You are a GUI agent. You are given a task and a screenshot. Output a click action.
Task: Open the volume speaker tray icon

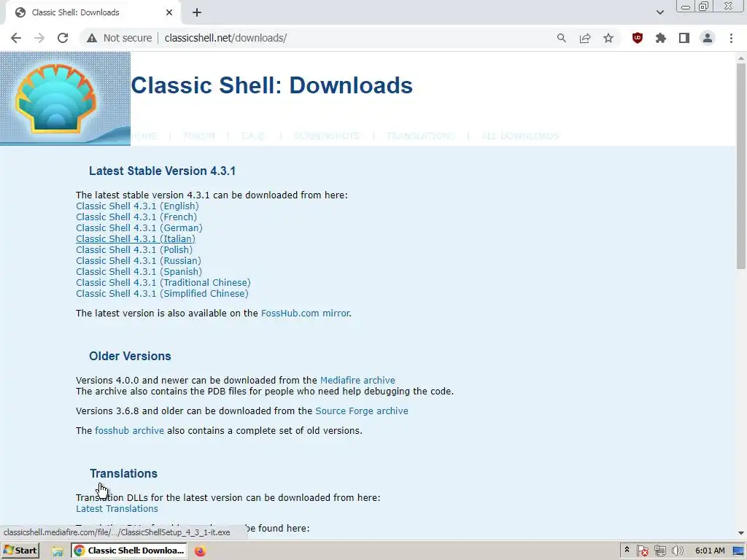point(678,551)
